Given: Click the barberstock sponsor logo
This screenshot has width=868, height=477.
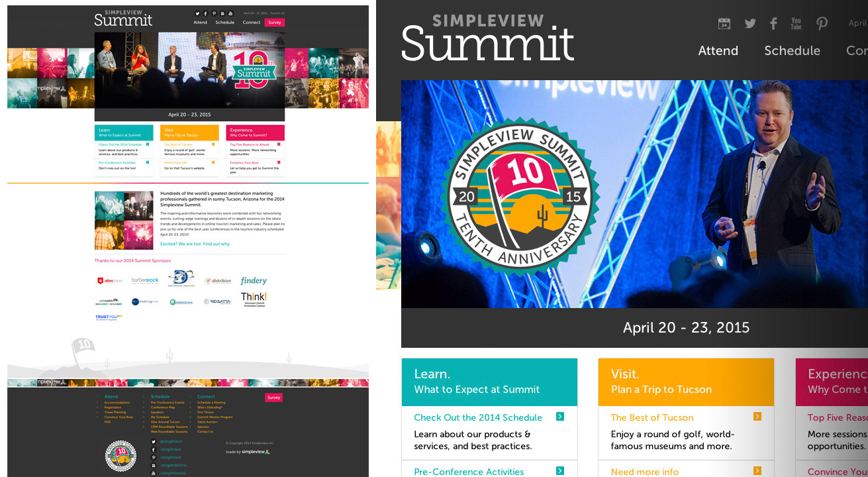Looking at the screenshot, I should [145, 281].
